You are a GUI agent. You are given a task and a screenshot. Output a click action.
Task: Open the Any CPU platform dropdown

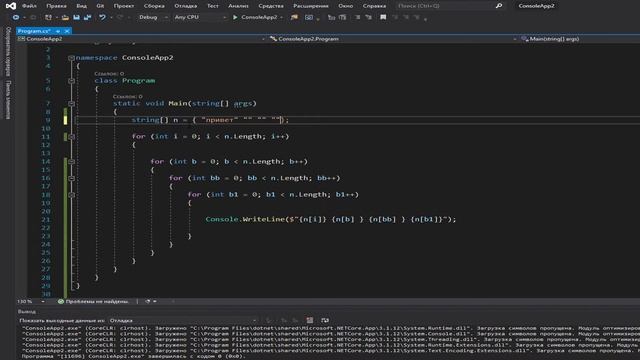pyautogui.click(x=200, y=18)
